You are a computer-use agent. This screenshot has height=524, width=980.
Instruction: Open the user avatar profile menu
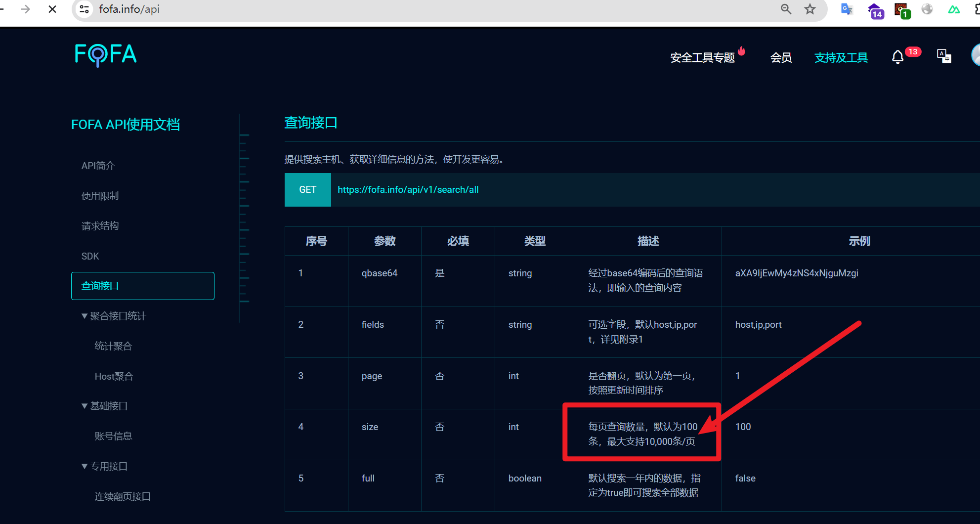[975, 55]
